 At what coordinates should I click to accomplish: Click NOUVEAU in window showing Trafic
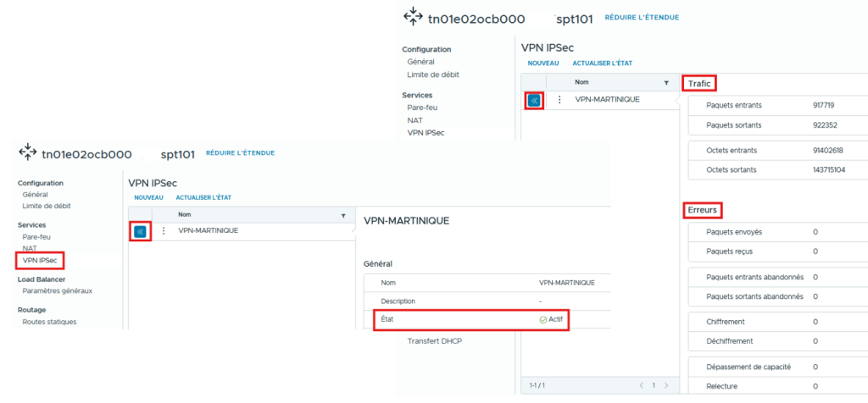point(542,63)
